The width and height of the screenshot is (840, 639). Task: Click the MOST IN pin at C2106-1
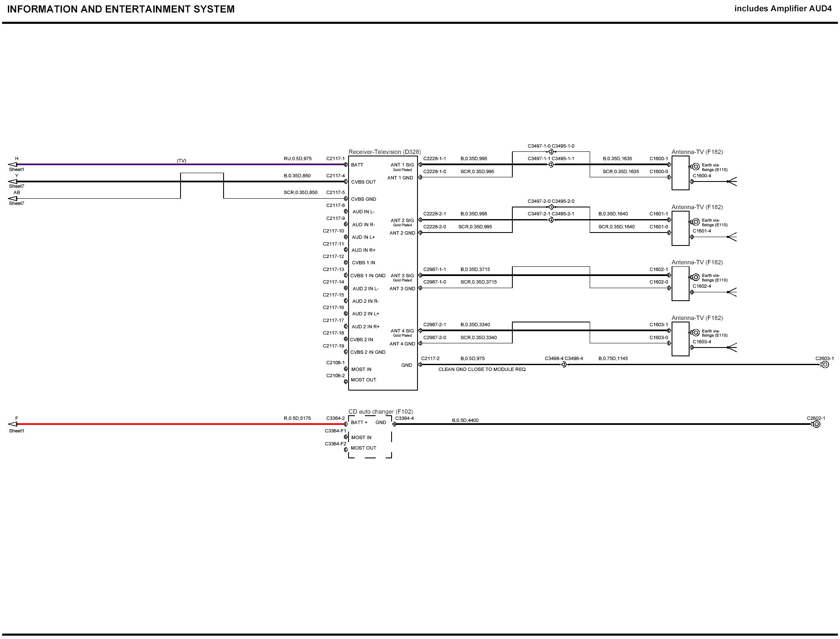pos(346,369)
